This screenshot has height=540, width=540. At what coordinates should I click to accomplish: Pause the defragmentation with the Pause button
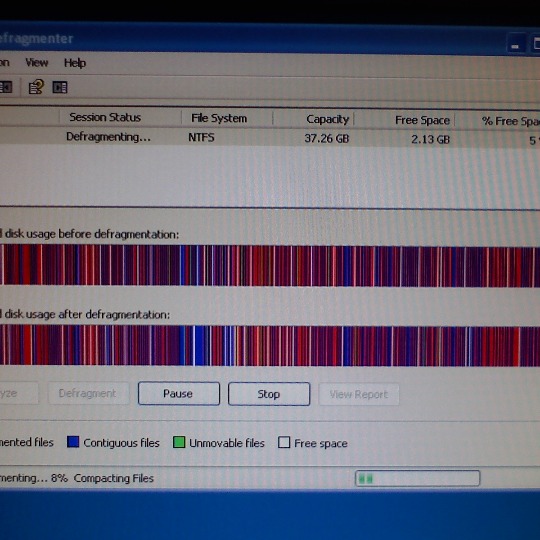(179, 394)
